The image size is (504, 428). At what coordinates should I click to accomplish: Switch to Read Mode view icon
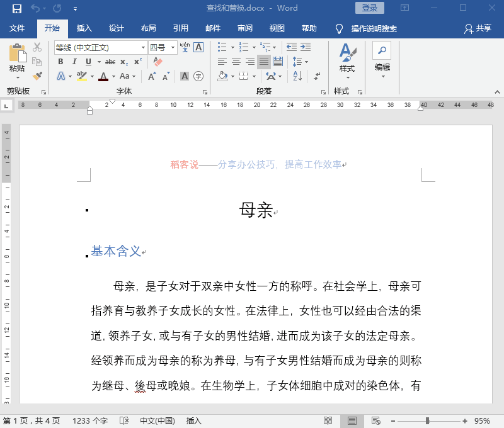point(328,420)
